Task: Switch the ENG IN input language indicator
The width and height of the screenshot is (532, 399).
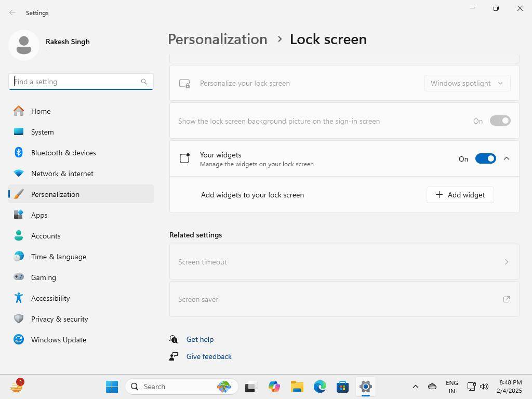Action: click(451, 387)
